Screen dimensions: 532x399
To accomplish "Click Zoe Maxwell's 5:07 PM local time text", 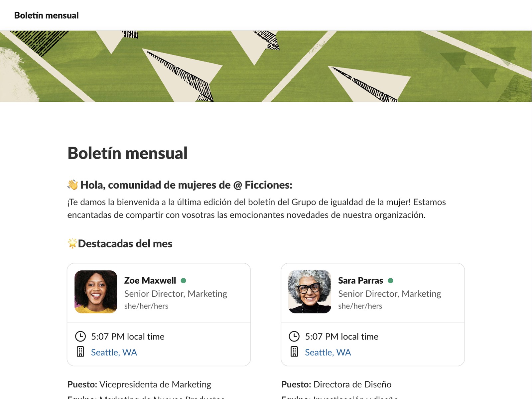I will pyautogui.click(x=128, y=336).
